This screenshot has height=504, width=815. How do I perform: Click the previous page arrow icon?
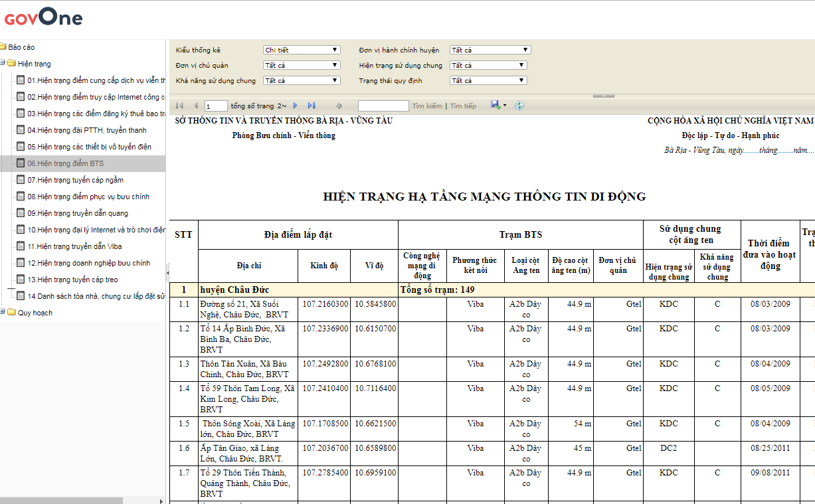click(195, 106)
